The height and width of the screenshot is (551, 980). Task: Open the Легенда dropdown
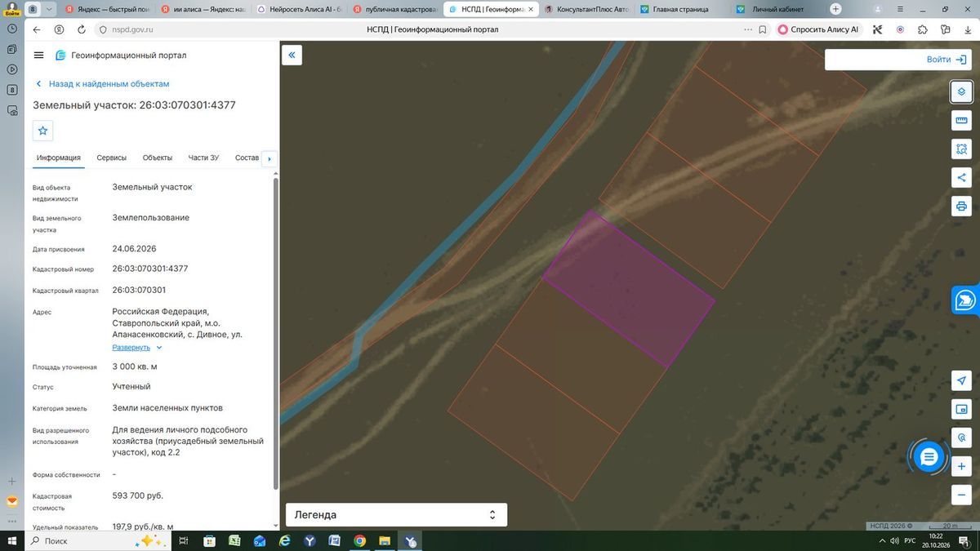pos(396,515)
